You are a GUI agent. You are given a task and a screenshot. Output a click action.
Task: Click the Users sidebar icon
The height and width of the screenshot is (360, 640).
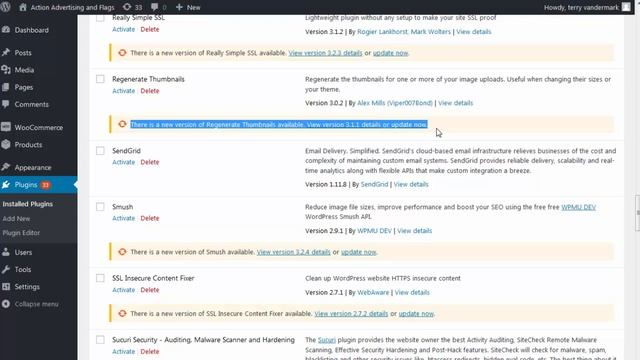(x=6, y=252)
